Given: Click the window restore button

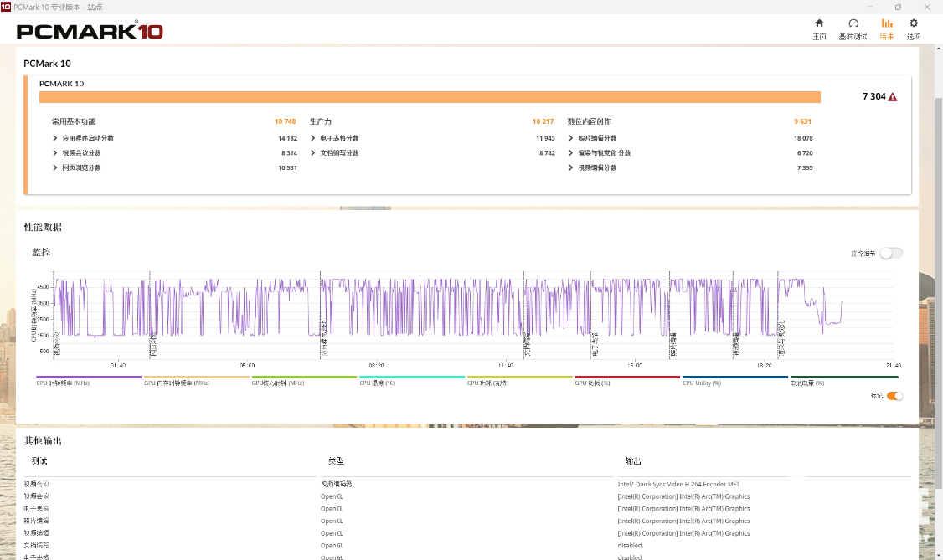Looking at the screenshot, I should coord(898,7).
